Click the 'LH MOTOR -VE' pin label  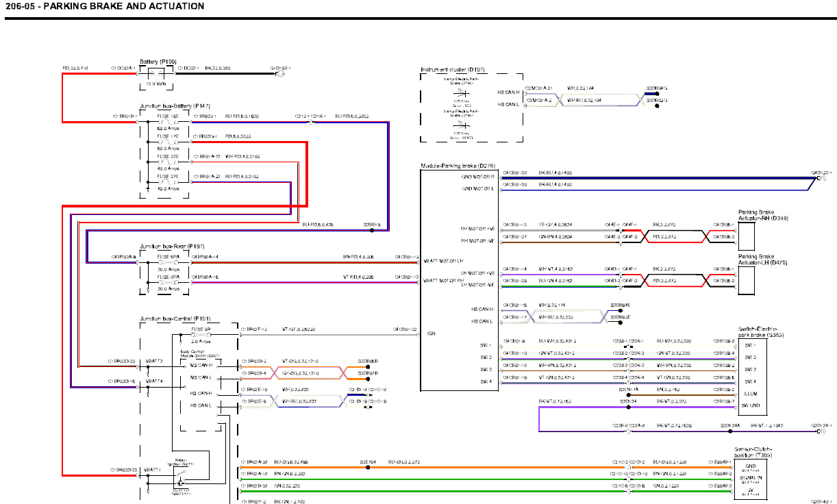(478, 283)
